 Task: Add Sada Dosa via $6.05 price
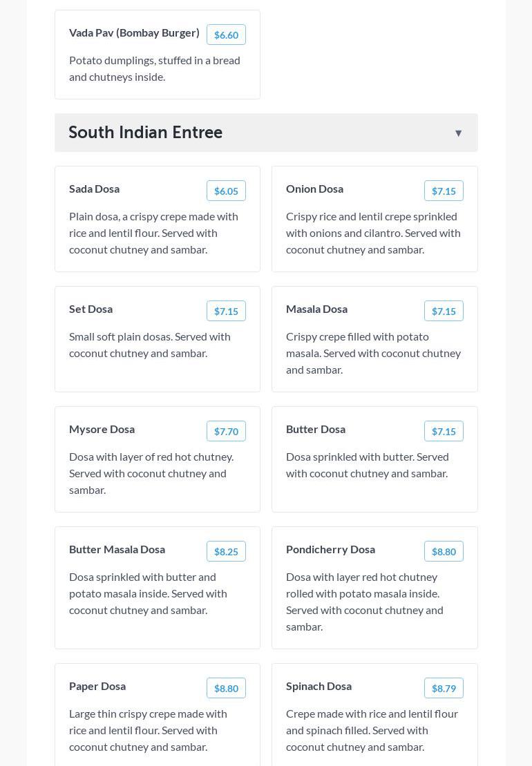[x=226, y=191]
